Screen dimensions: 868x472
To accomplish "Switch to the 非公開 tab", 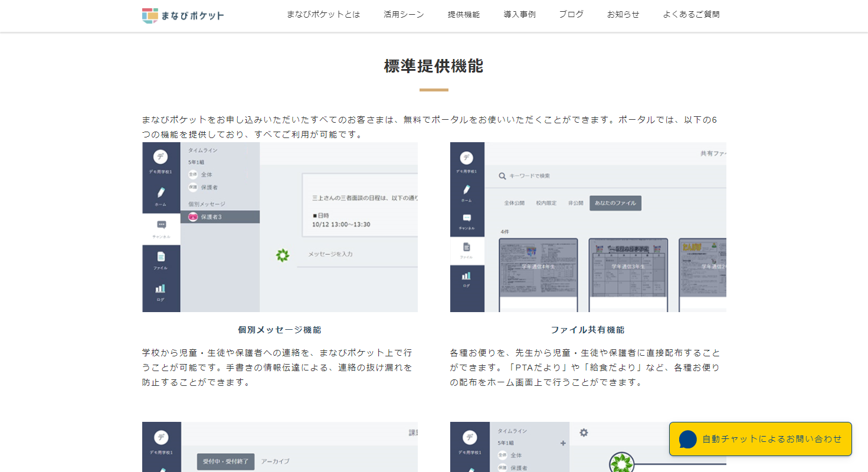I will (575, 203).
